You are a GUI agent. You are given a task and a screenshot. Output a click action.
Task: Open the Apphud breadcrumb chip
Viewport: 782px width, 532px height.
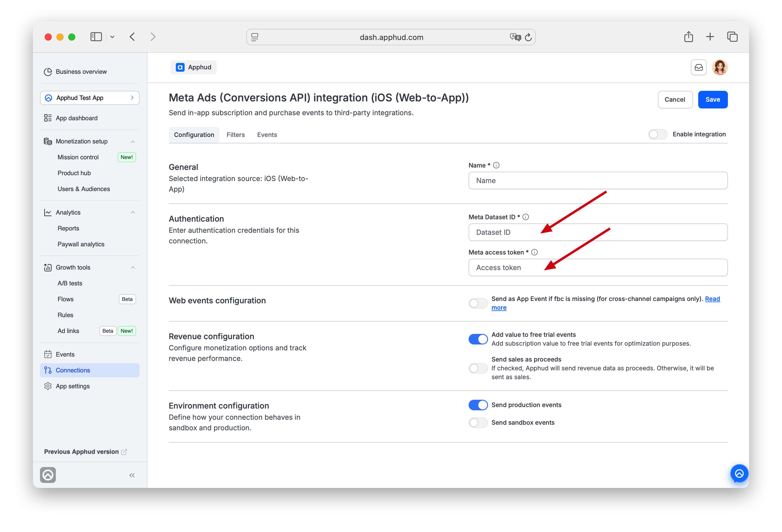coord(193,67)
